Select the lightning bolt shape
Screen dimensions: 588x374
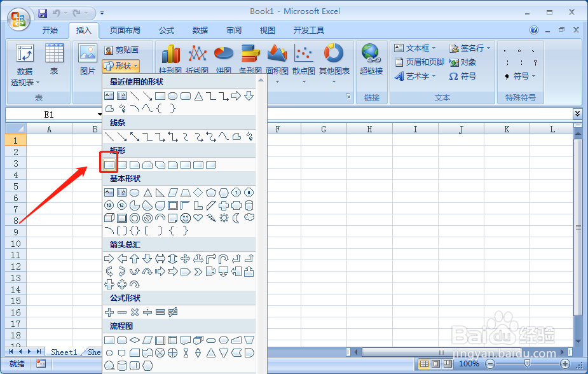[211, 218]
